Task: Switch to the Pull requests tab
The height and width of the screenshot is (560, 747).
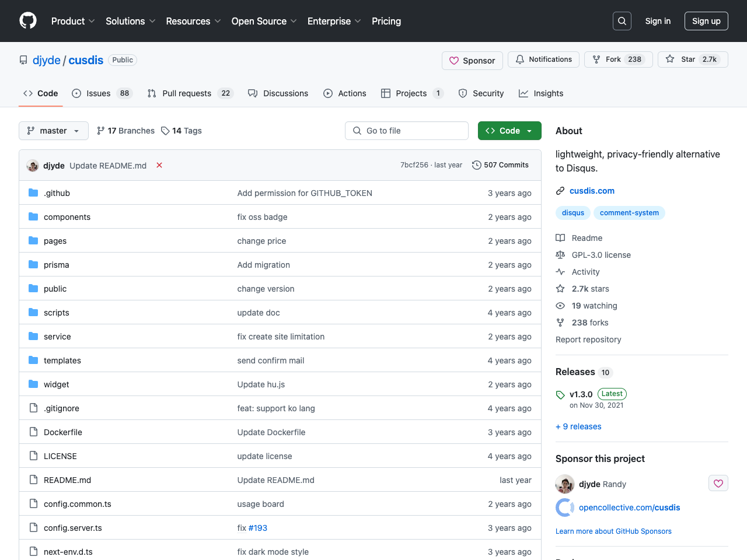Action: coord(190,93)
